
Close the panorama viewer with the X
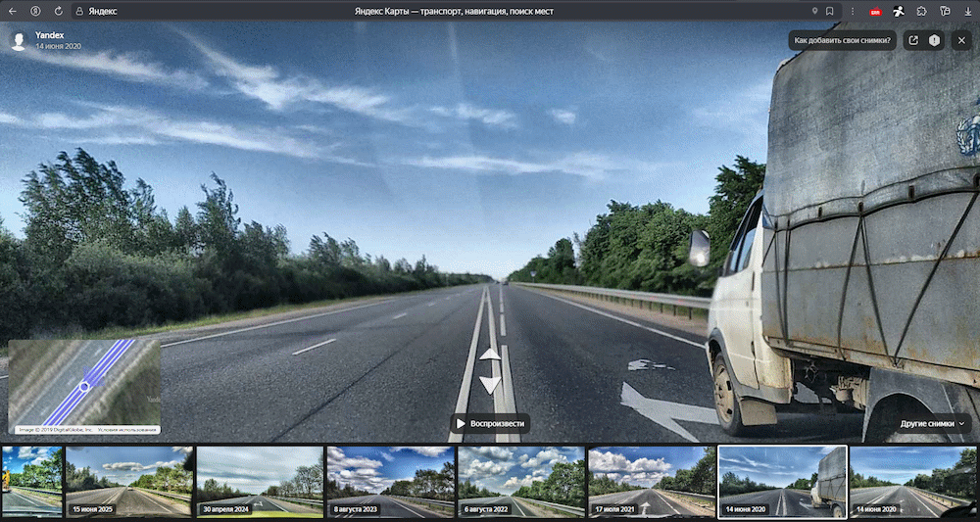[961, 40]
